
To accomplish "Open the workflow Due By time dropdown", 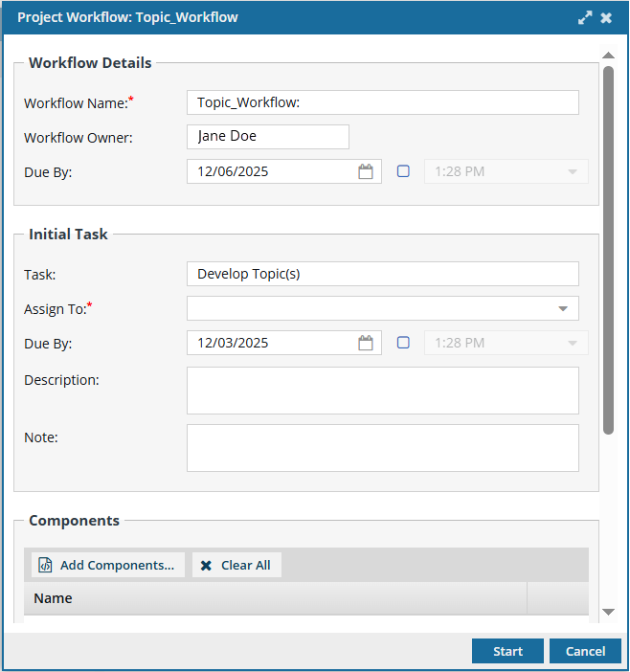I will coord(572,172).
